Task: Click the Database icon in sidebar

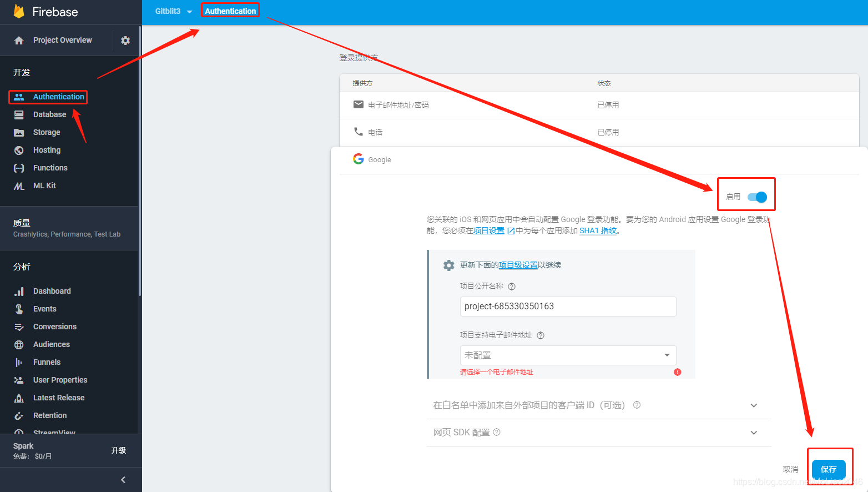Action: pos(19,114)
